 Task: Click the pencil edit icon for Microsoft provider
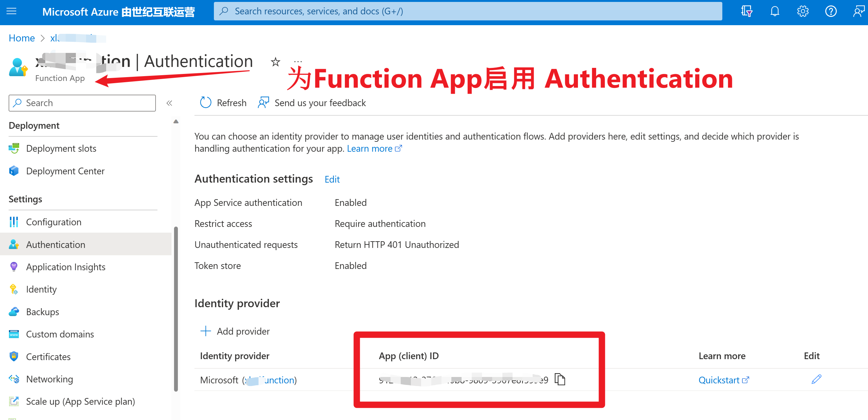[816, 379]
